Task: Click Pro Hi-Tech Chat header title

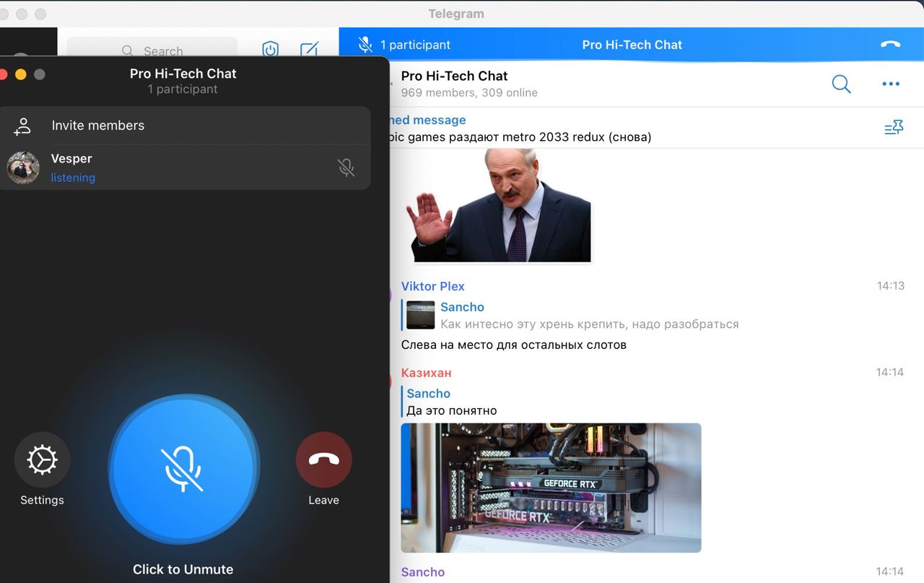Action: click(x=454, y=76)
